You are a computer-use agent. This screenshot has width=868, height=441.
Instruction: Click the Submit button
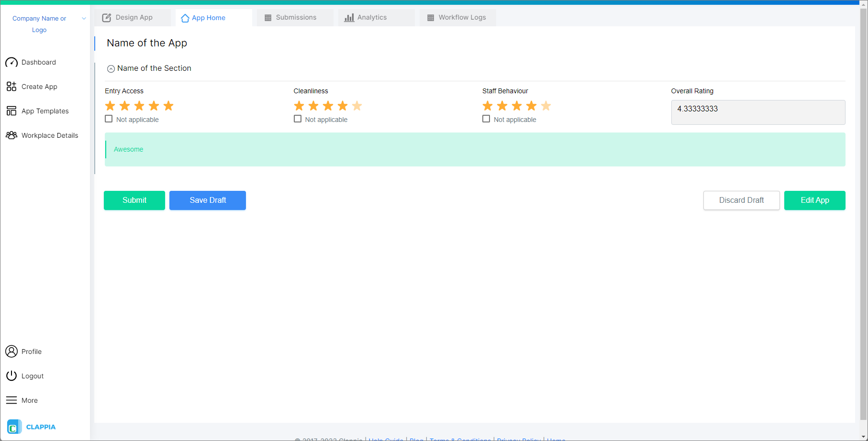point(134,200)
